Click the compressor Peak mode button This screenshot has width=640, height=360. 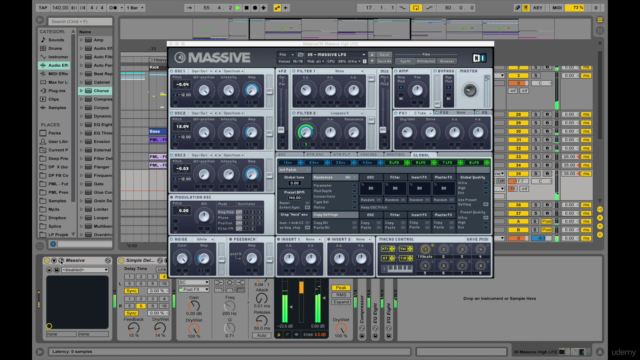tap(340, 288)
